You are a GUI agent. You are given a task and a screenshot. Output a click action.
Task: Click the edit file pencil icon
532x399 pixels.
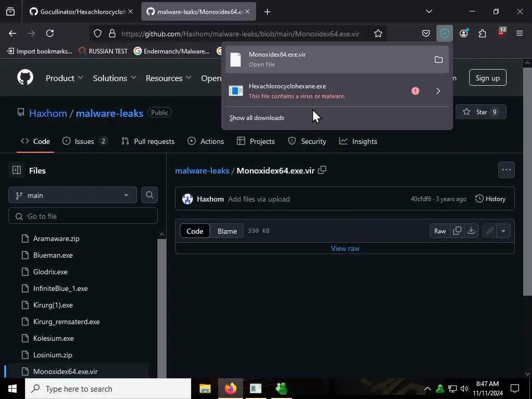489,231
